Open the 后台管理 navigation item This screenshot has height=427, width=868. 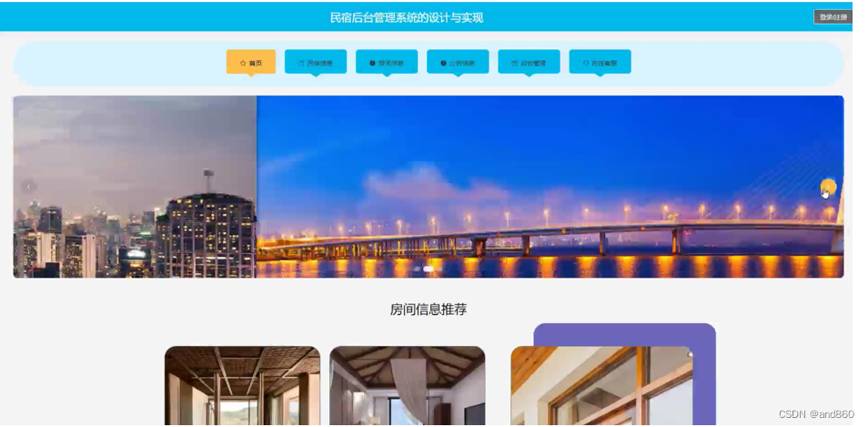(x=529, y=62)
